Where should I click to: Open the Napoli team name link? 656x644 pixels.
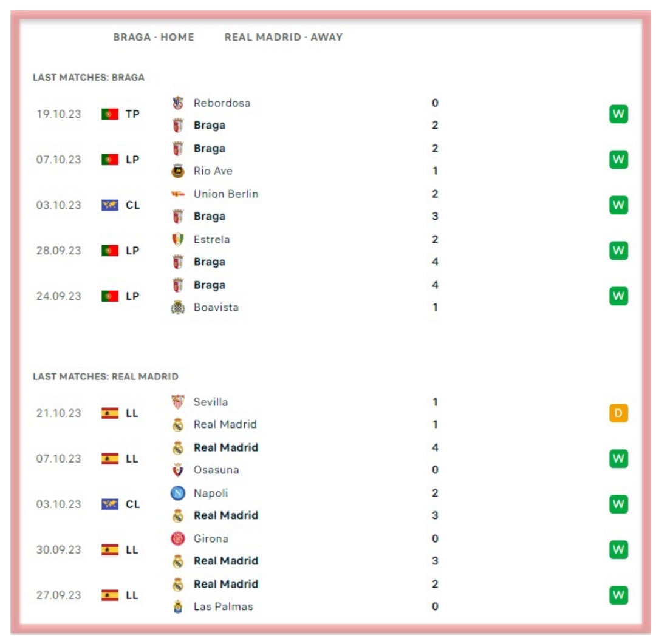coord(211,493)
